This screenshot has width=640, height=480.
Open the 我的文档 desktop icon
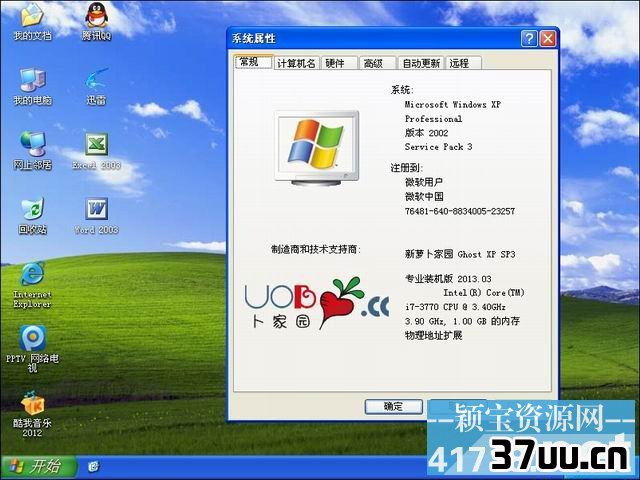[x=32, y=21]
